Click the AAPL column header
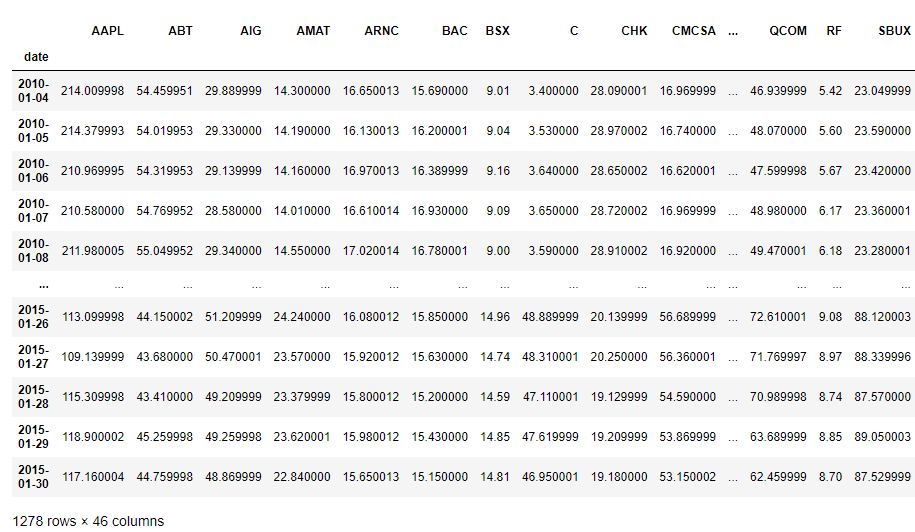This screenshot has width=915, height=532. coord(107,31)
